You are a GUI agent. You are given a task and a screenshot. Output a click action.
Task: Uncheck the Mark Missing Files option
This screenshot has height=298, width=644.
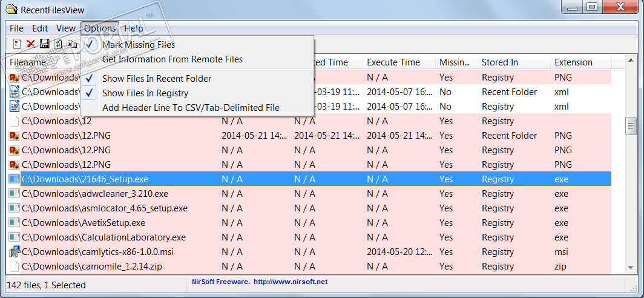coord(138,45)
